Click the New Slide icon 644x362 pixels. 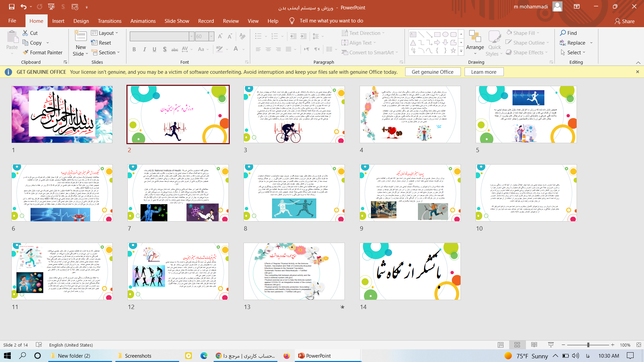80,36
